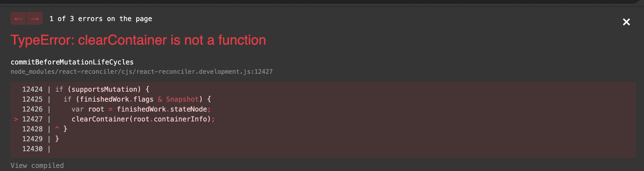Viewport: 644px width, 171px height.
Task: Click the red '>' marker beside line 12427
Action: point(16,119)
